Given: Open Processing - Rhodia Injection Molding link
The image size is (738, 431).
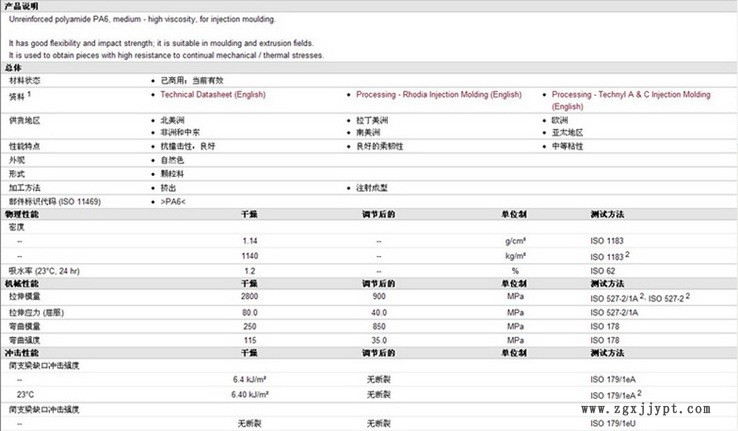Looking at the screenshot, I should click(x=439, y=95).
